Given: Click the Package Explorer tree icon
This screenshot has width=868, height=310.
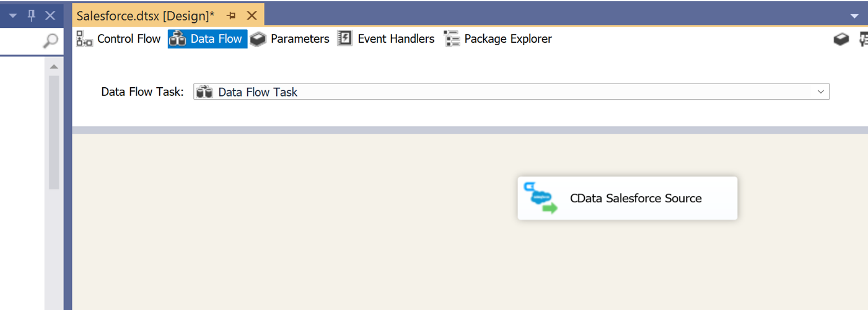Looking at the screenshot, I should pos(452,39).
